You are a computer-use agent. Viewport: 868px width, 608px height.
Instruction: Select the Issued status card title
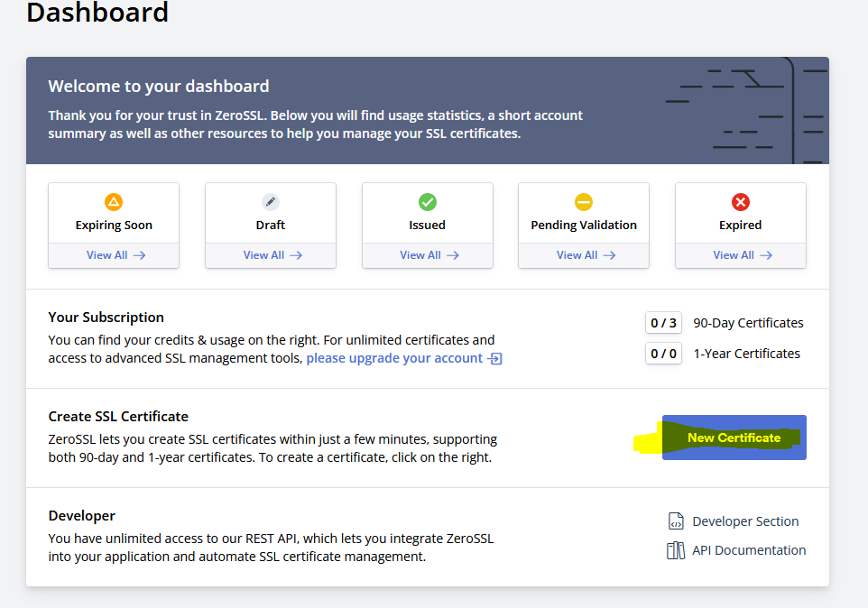(428, 226)
